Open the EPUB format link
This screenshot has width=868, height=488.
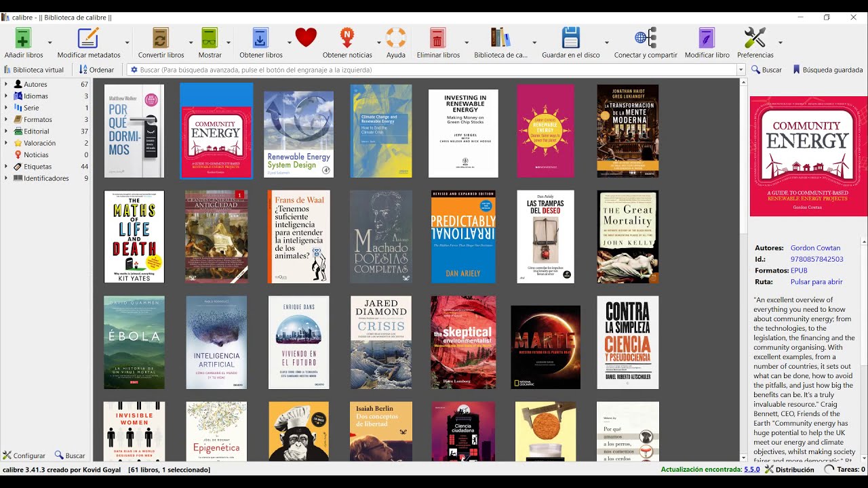[x=799, y=270]
